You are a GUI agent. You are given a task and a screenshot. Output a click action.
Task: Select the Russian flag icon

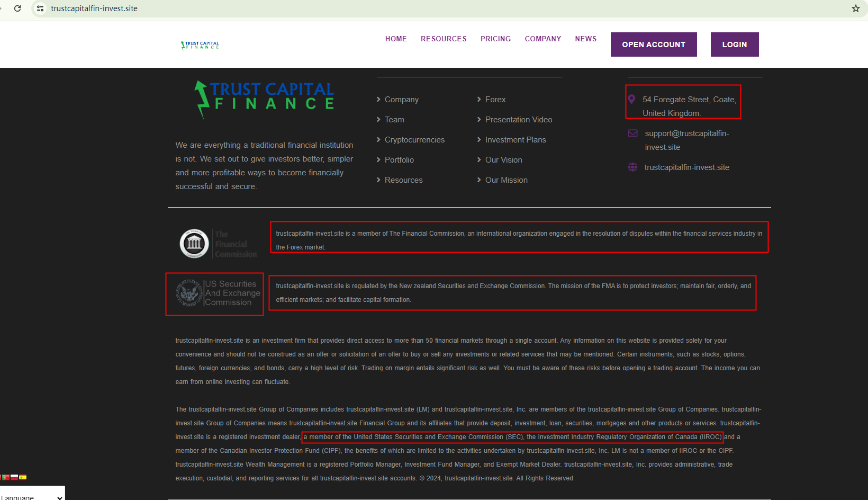(x=14, y=477)
